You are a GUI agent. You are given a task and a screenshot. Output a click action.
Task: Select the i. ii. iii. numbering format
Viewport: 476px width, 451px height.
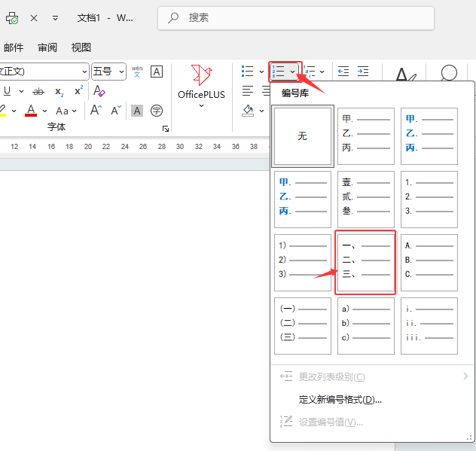pyautogui.click(x=429, y=326)
